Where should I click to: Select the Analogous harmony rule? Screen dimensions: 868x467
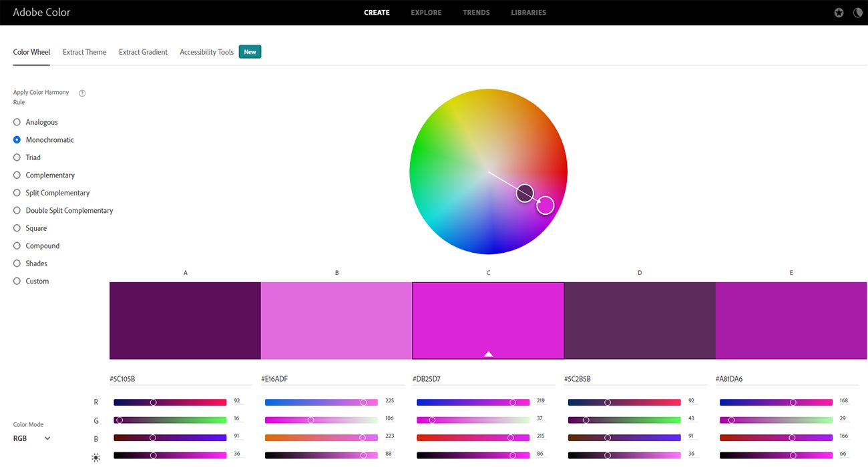pyautogui.click(x=17, y=122)
